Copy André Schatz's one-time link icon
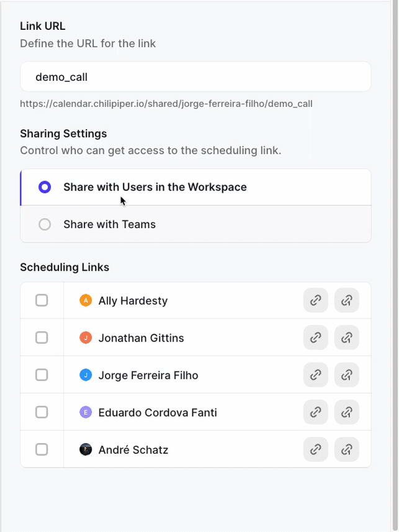399x532 pixels. point(346,449)
